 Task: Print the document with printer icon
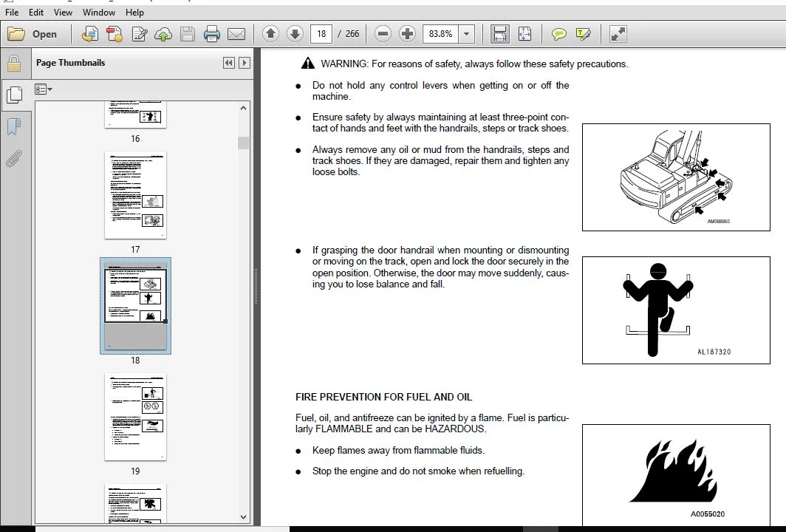pos(211,34)
